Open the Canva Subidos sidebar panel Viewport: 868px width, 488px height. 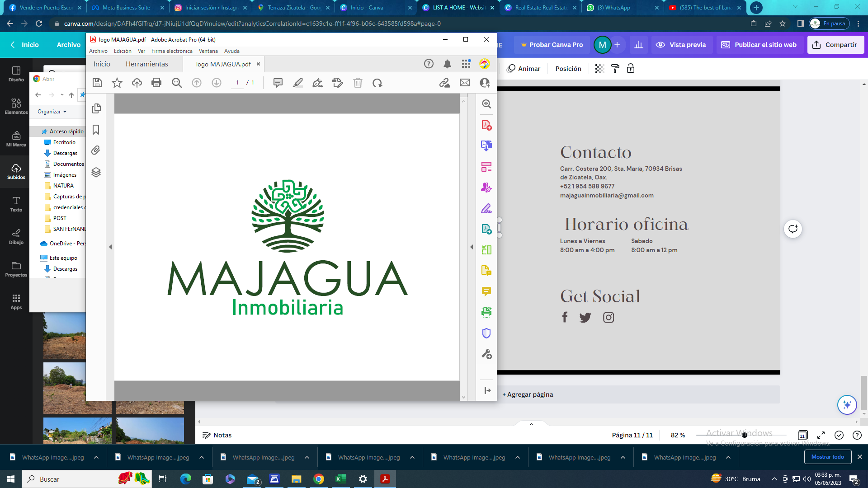coord(16,172)
